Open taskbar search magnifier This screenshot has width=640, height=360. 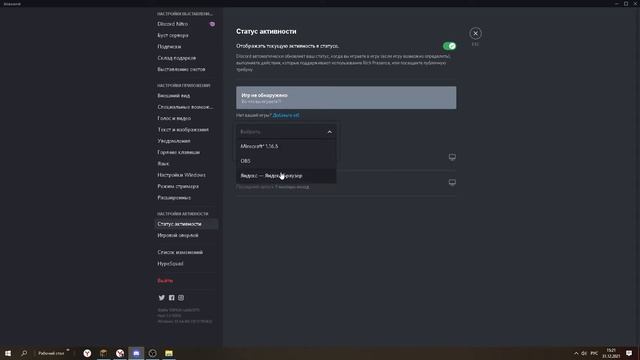pyautogui.click(x=24, y=353)
